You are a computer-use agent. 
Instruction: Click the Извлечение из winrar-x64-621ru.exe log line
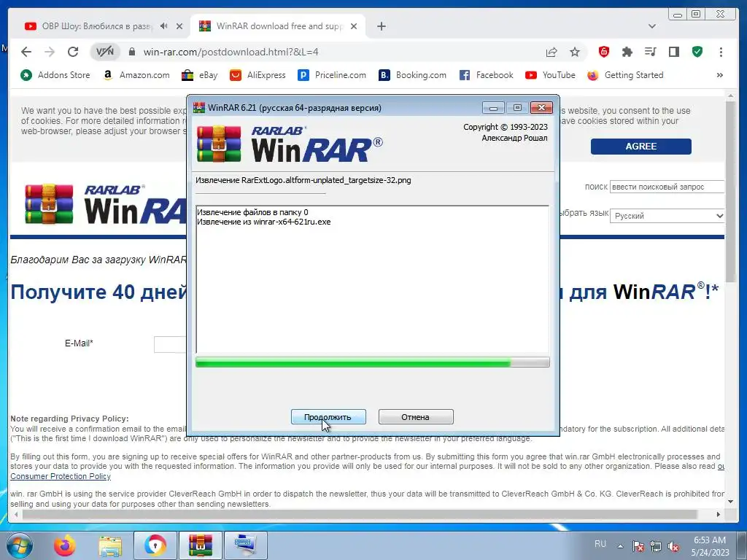[x=264, y=222]
